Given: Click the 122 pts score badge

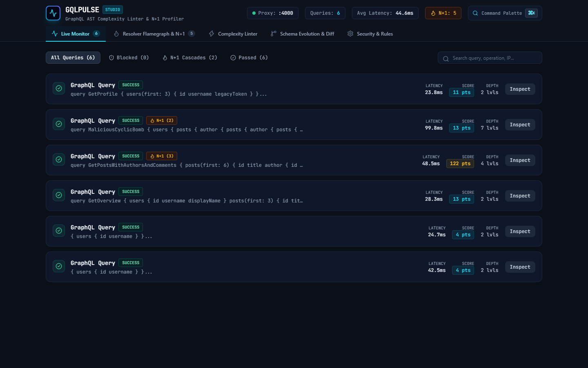Looking at the screenshot, I should click(460, 164).
